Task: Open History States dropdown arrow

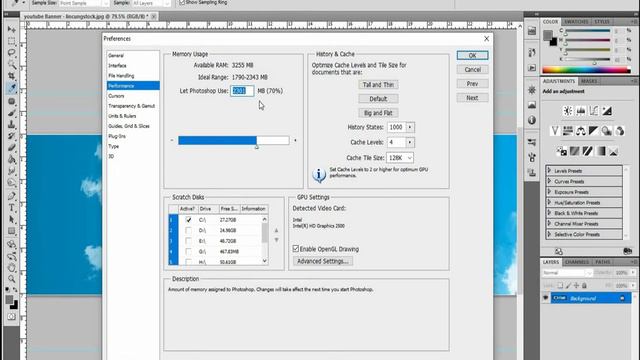Action: pos(410,127)
